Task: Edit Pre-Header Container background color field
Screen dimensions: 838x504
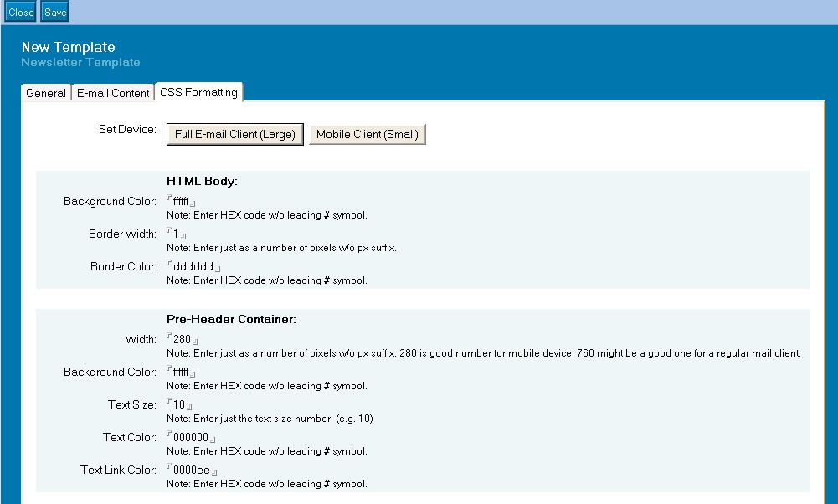Action: [182, 373]
